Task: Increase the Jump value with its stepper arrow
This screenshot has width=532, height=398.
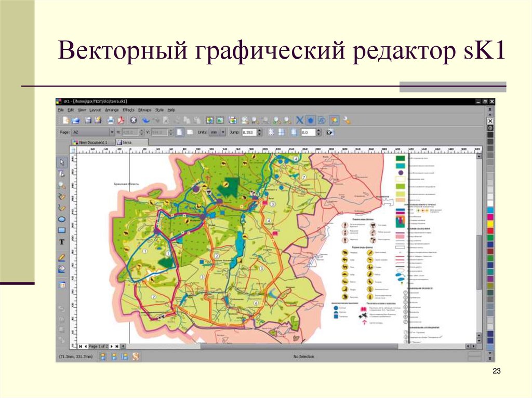Action: coord(259,131)
